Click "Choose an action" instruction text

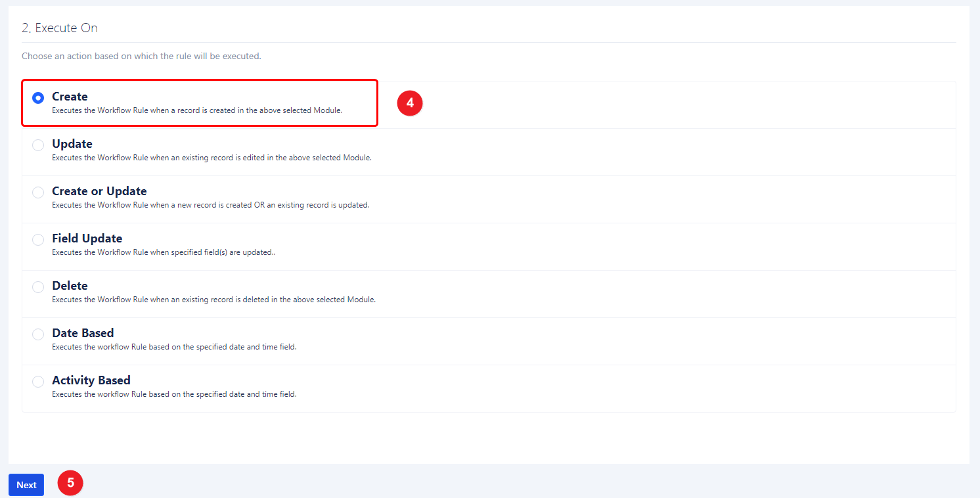(141, 56)
